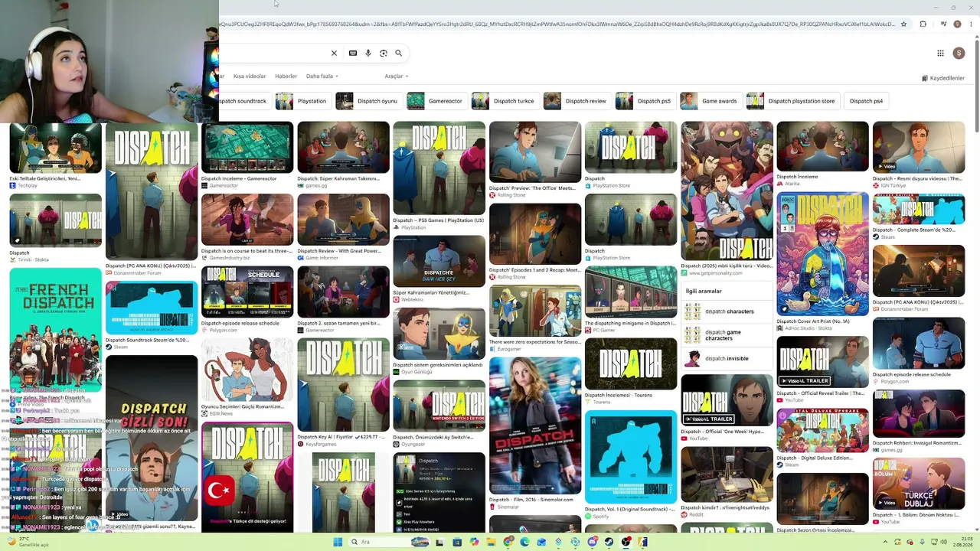Open Steam from the taskbar
The image size is (980, 551).
609,542
